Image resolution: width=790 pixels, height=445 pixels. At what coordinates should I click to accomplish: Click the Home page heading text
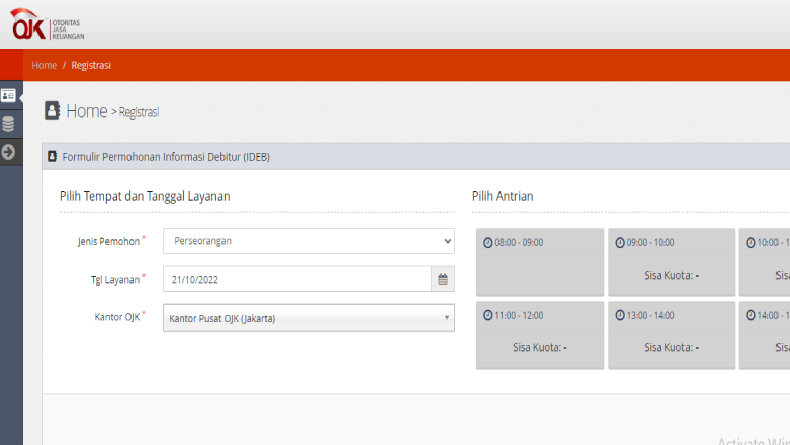(x=86, y=111)
